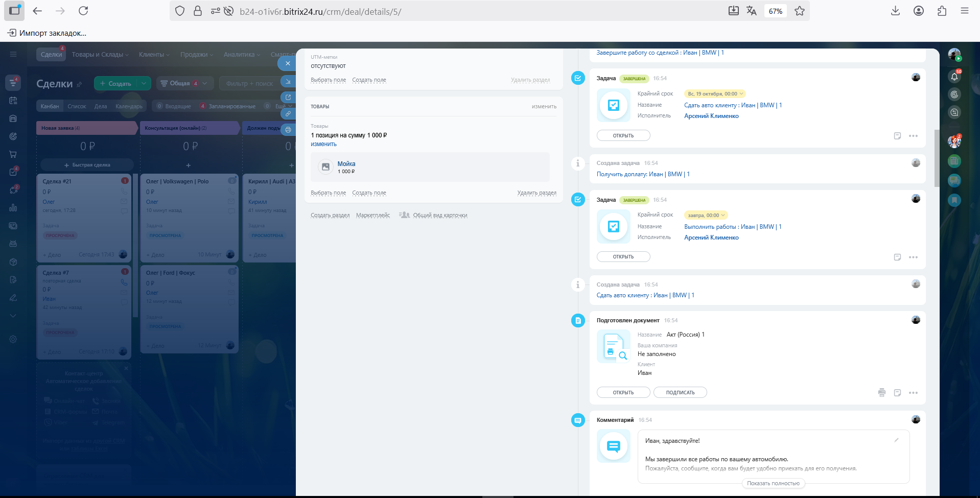
Task: Close the deal details slider panel
Action: click(288, 63)
